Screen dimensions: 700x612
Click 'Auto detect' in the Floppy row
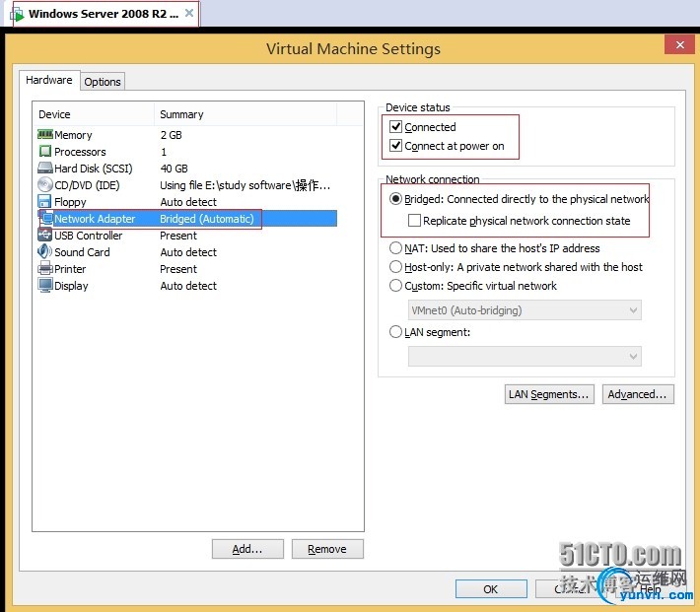[188, 202]
